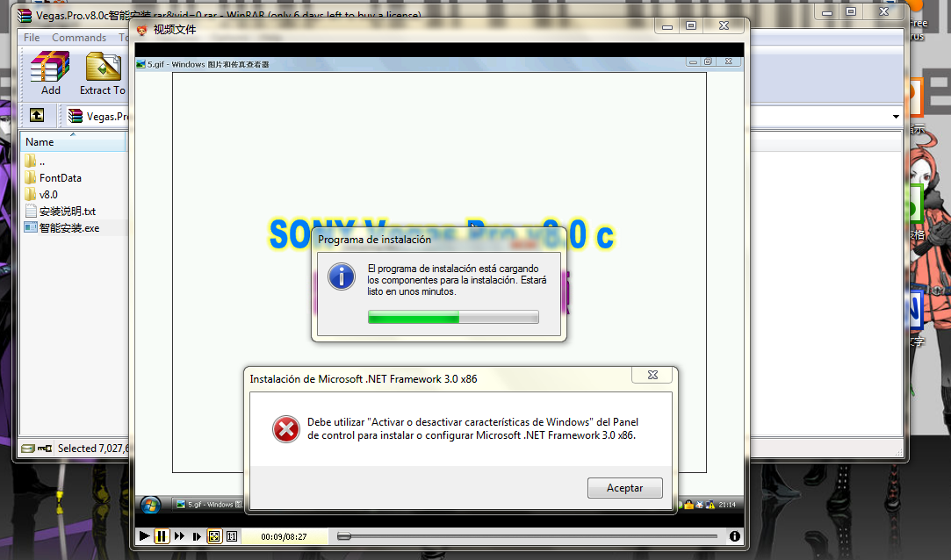Click the play button in the video player
This screenshot has width=951, height=560.
(x=144, y=535)
